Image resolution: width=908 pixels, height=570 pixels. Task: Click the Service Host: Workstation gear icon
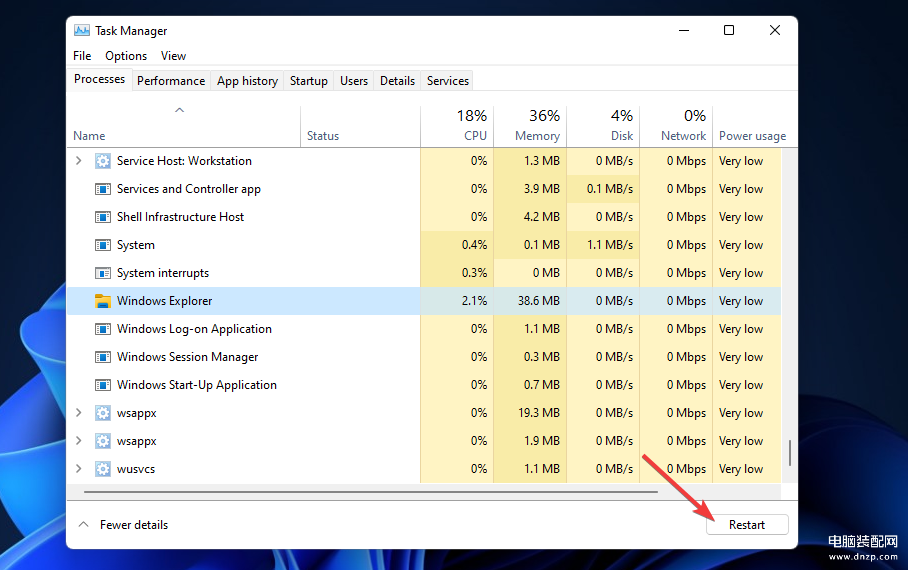[103, 161]
